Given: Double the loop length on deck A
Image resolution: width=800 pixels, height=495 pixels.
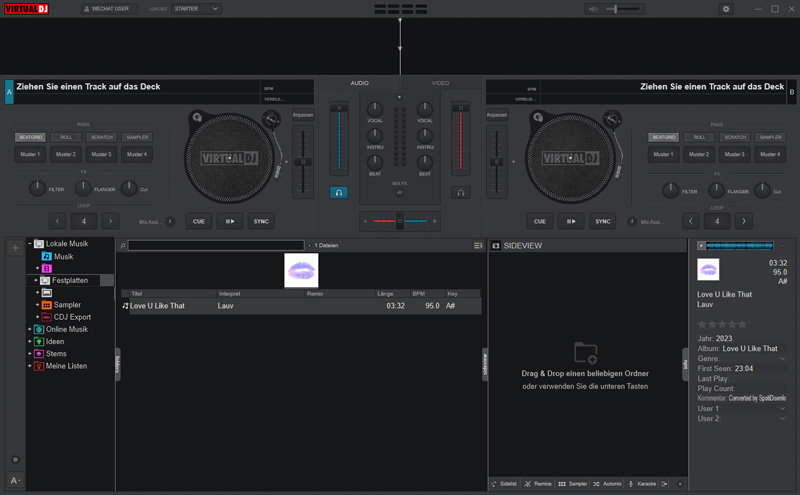Looking at the screenshot, I should click(x=110, y=221).
